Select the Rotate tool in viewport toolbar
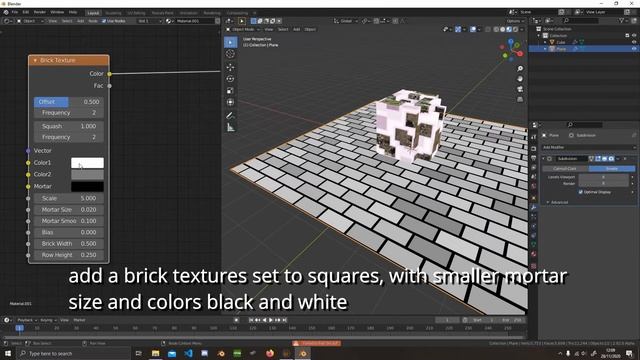The height and width of the screenshot is (360, 640). tap(231, 79)
